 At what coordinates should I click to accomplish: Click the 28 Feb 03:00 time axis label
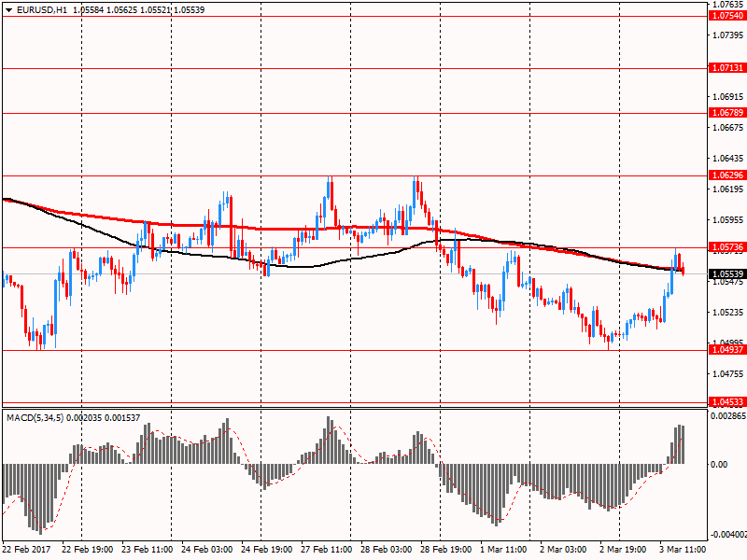coord(387,550)
